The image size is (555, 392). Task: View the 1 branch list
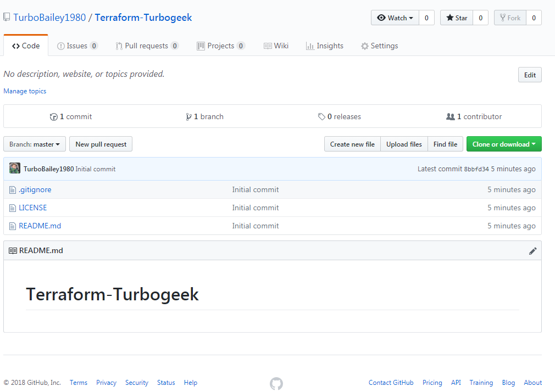(x=204, y=116)
